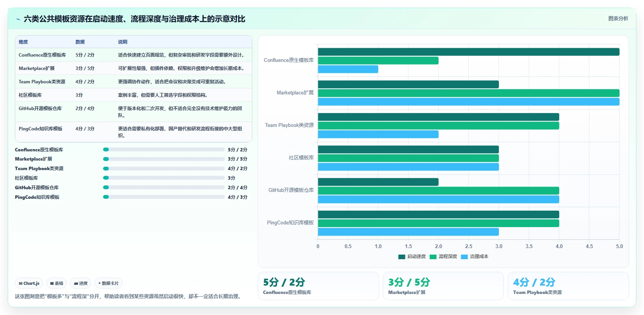Click the description starting 便于版本化和二次开发
The height and width of the screenshot is (315, 644).
(180, 112)
